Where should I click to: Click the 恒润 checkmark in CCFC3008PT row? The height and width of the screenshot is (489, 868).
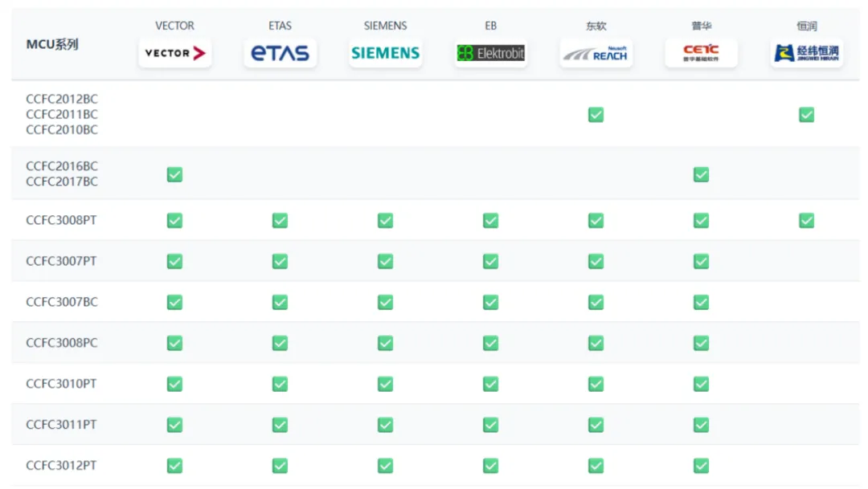tap(807, 220)
